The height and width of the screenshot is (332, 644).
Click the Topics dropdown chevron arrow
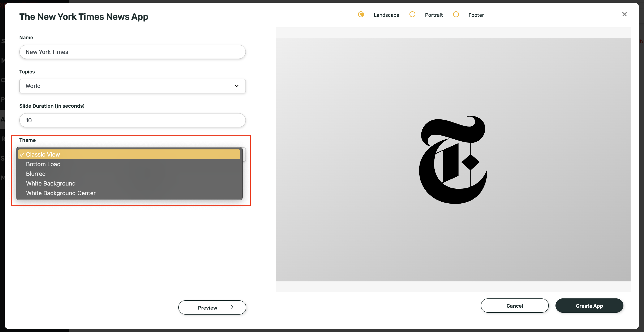[x=236, y=86]
